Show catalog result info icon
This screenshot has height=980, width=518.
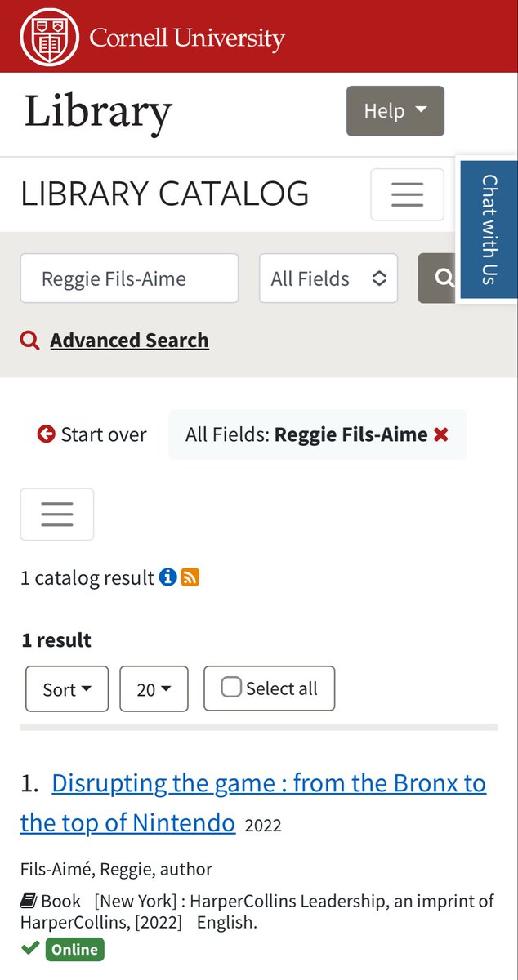coord(167,577)
